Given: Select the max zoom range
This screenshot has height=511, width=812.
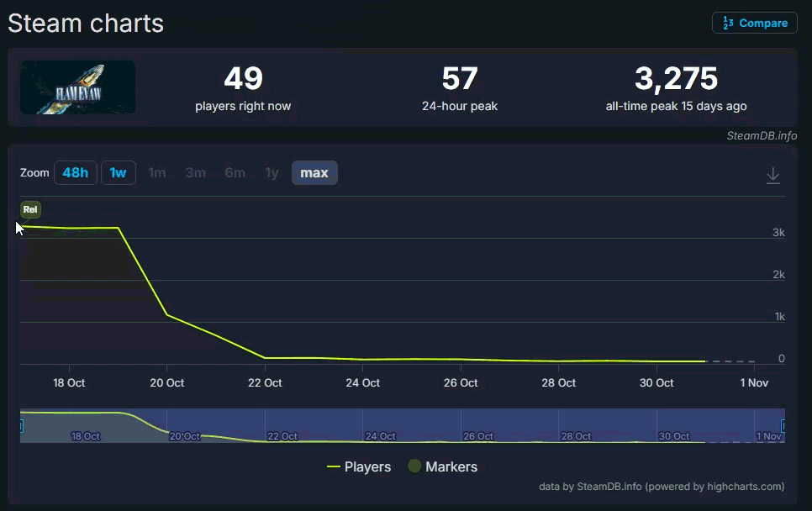Looking at the screenshot, I should pyautogui.click(x=314, y=173).
